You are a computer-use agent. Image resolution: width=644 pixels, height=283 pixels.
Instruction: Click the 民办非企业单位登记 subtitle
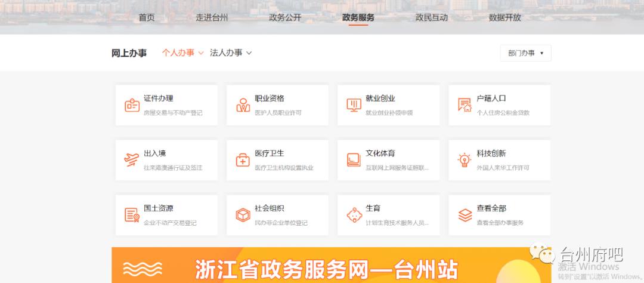pos(281,223)
